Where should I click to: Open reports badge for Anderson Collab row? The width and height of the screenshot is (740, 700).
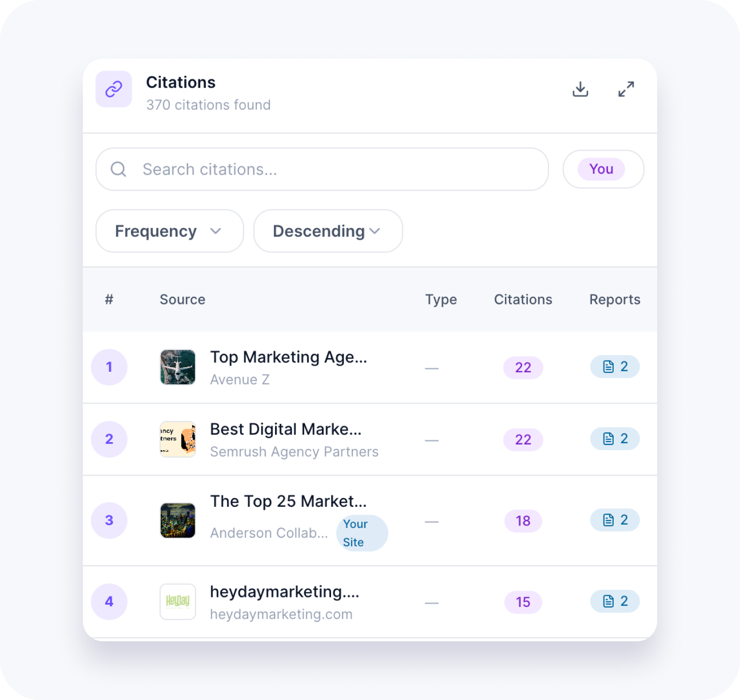coord(615,520)
